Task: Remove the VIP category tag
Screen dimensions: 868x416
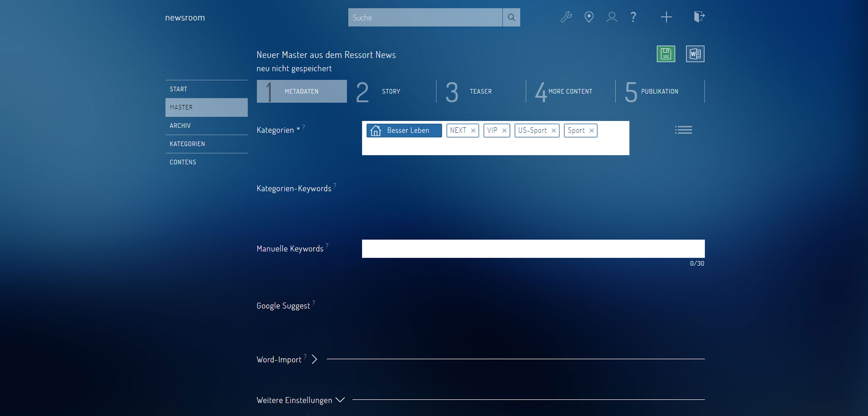Action: [x=504, y=130]
